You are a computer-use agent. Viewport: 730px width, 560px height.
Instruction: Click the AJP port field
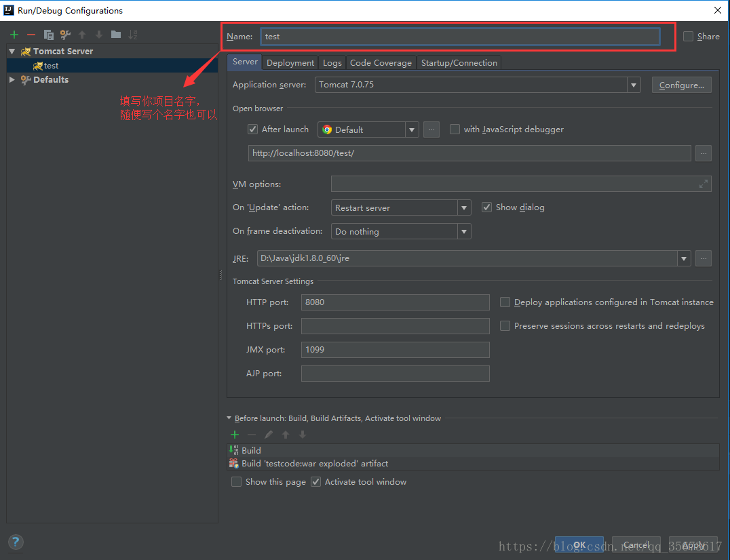(396, 374)
